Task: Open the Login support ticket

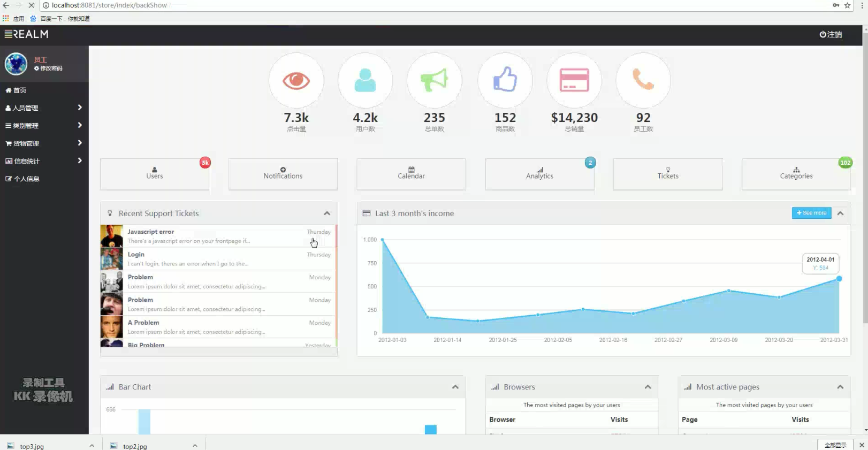Action: point(219,259)
